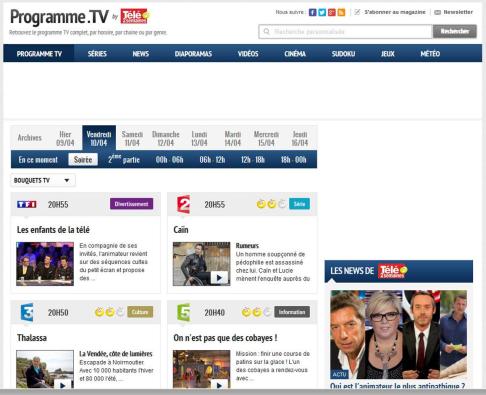Screen dimensions: 486x395
Task: Open the RSS feed icon
Action: click(x=341, y=12)
